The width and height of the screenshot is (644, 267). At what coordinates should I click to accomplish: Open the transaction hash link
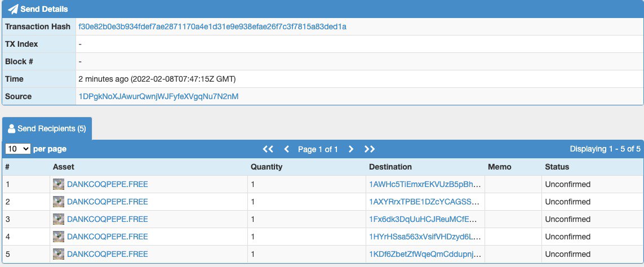coord(212,26)
